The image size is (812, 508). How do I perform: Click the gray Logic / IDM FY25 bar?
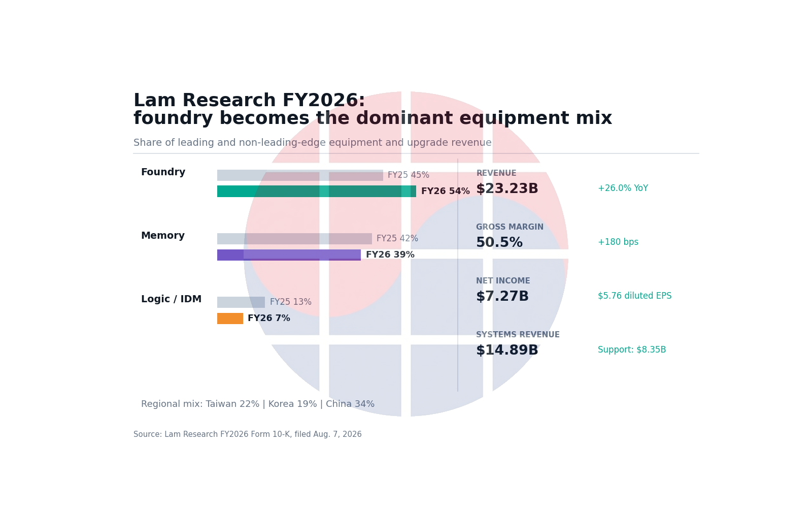241,302
